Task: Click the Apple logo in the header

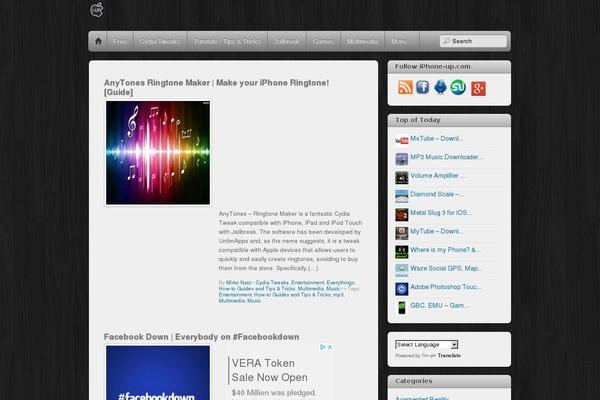Action: (97, 10)
